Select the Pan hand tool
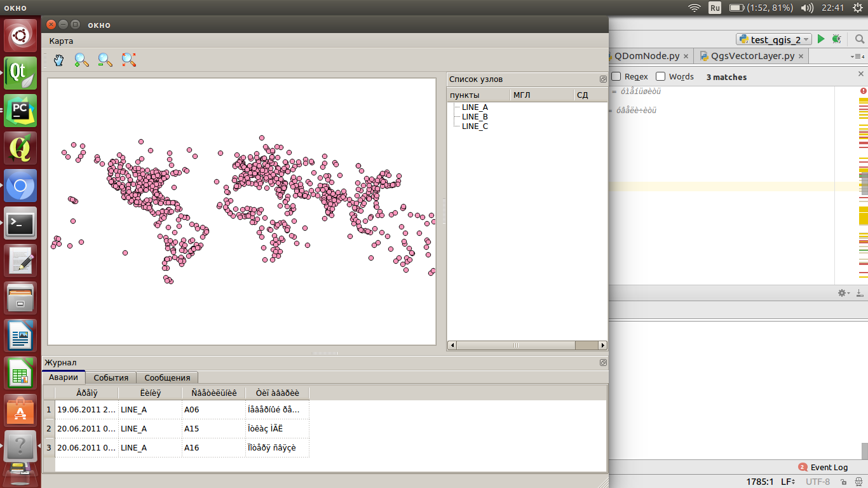Image resolution: width=868 pixels, height=488 pixels. tap(58, 60)
